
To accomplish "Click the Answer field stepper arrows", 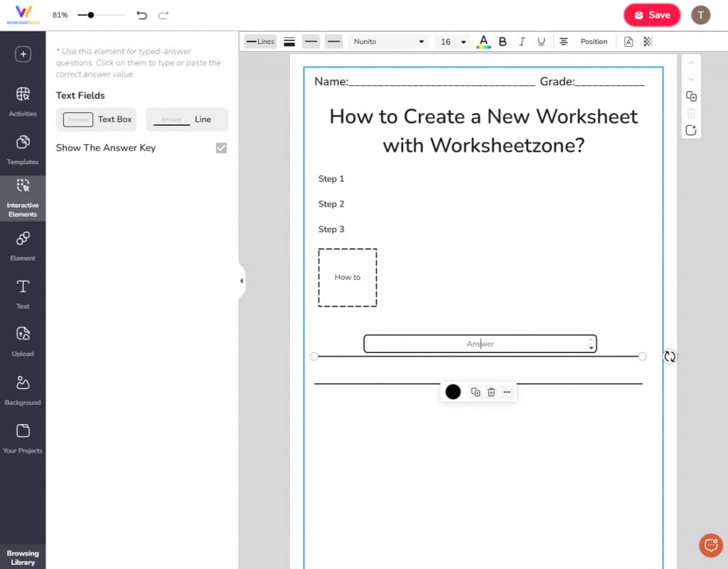I will point(591,344).
